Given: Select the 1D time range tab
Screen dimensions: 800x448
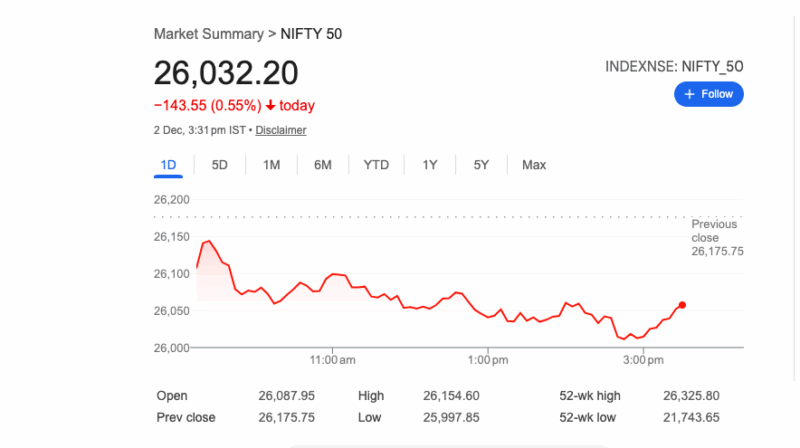Looking at the screenshot, I should [x=168, y=165].
